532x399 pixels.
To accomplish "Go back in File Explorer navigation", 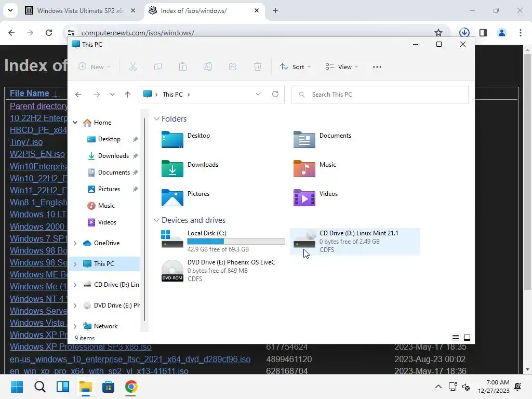I will [x=78, y=95].
